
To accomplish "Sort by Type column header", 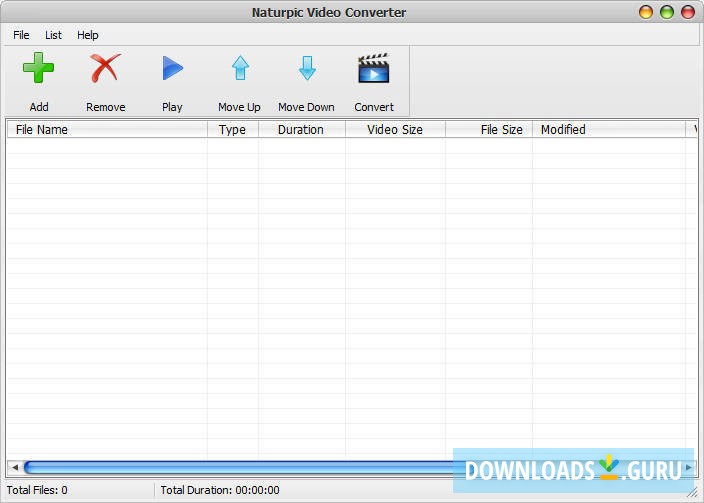I will tap(233, 130).
